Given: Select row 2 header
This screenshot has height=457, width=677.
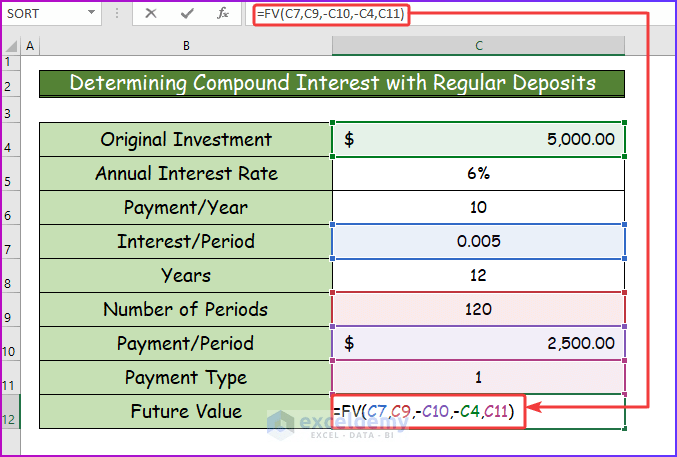Looking at the screenshot, I should [x=11, y=83].
